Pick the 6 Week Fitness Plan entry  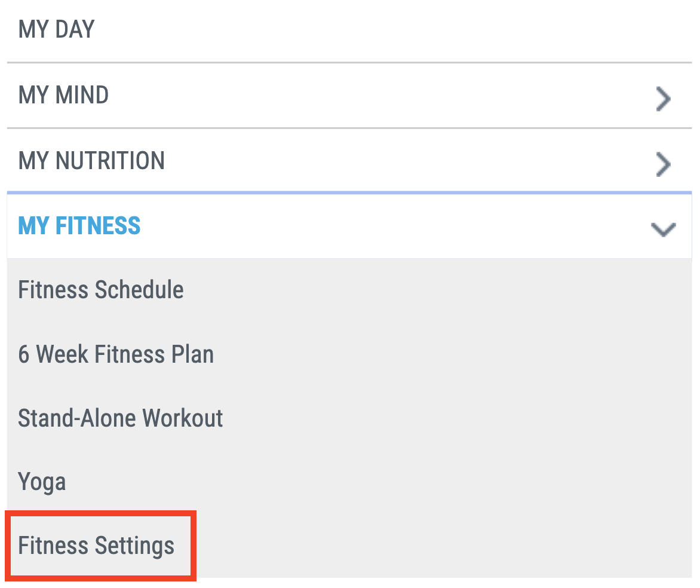(x=116, y=354)
